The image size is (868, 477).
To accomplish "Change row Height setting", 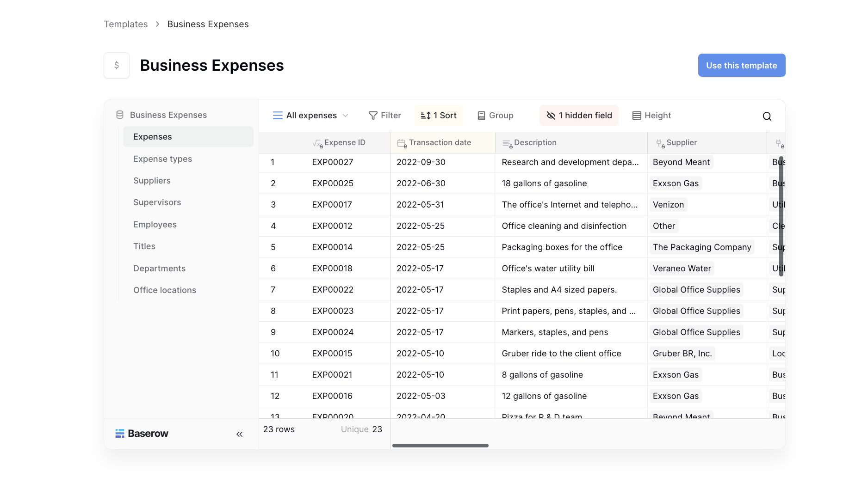I will point(651,116).
